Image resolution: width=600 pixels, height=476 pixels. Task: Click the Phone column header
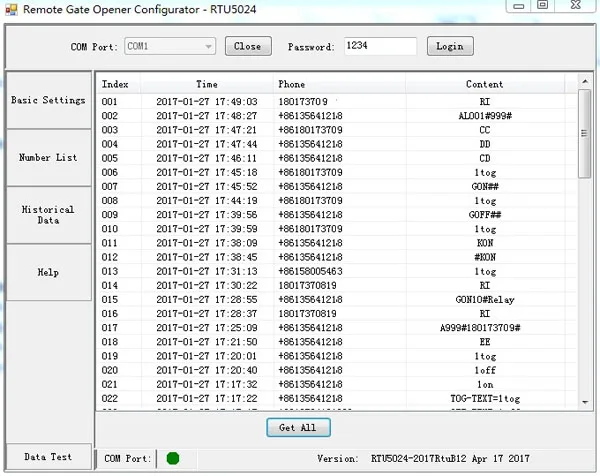tap(339, 84)
